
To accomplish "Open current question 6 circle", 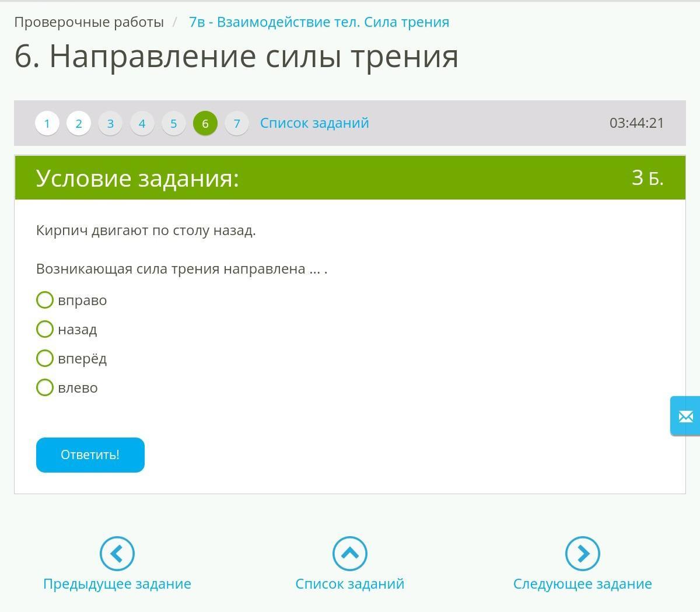I will coord(205,123).
